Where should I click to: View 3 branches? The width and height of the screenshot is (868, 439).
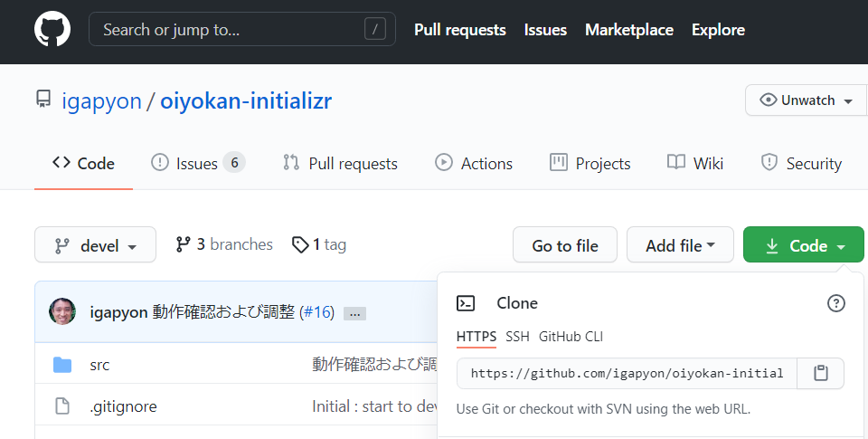pyautogui.click(x=224, y=244)
